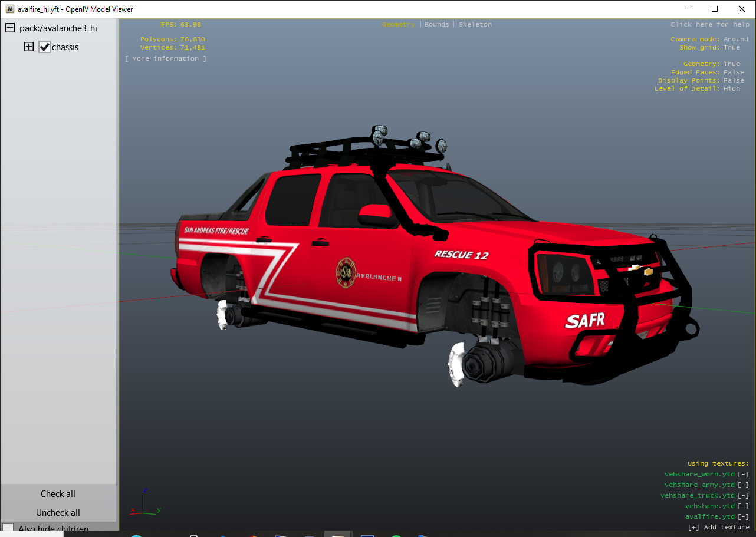The height and width of the screenshot is (537, 756).
Task: Click the OpenIV icon in the title bar
Action: [9, 9]
